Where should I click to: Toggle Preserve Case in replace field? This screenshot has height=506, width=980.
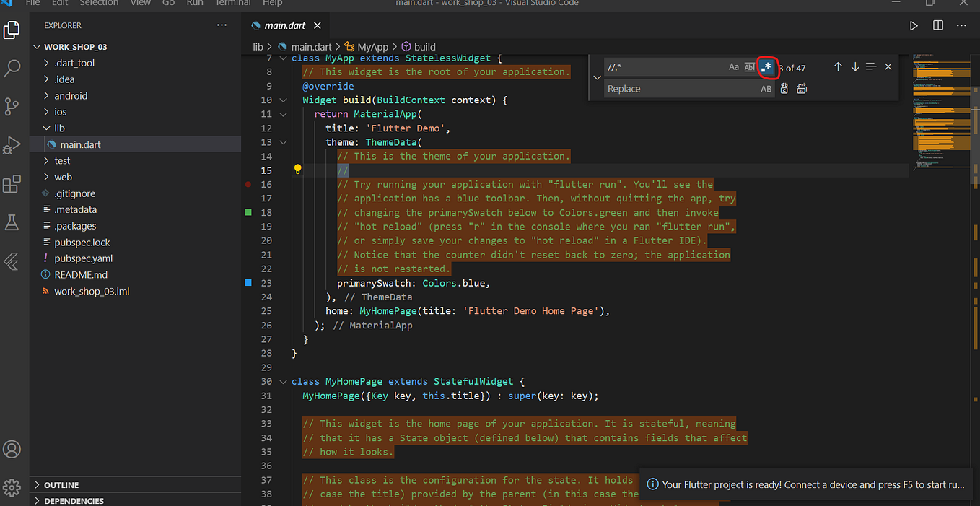[766, 89]
